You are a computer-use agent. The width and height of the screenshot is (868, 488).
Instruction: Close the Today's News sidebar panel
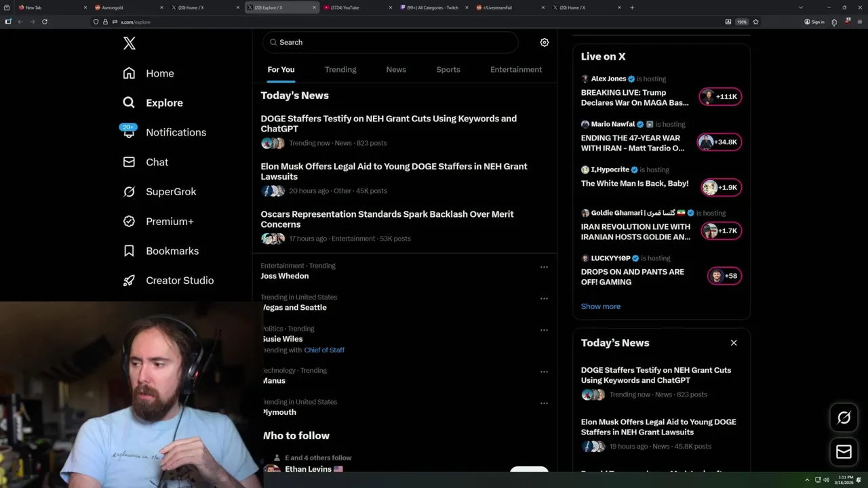coord(734,343)
